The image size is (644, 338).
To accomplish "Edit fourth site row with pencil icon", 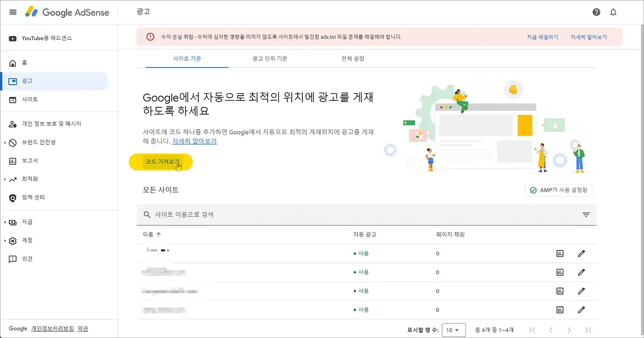I will point(581,309).
